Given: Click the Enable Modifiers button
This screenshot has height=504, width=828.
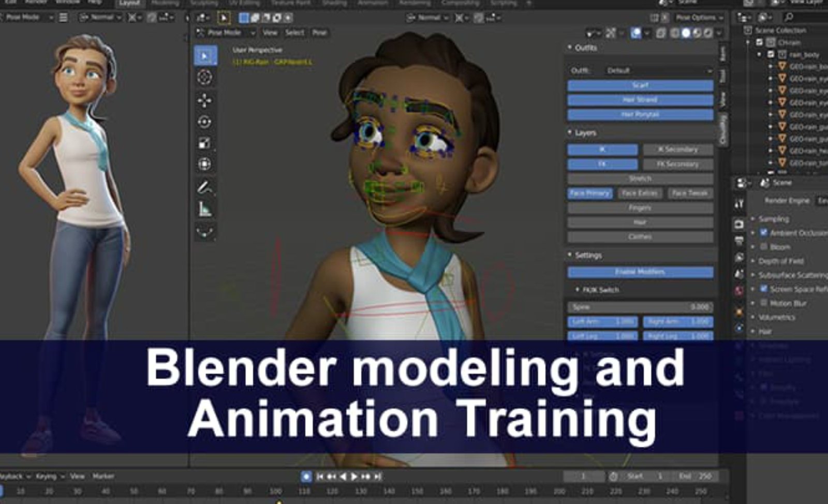Looking at the screenshot, I should 640,272.
